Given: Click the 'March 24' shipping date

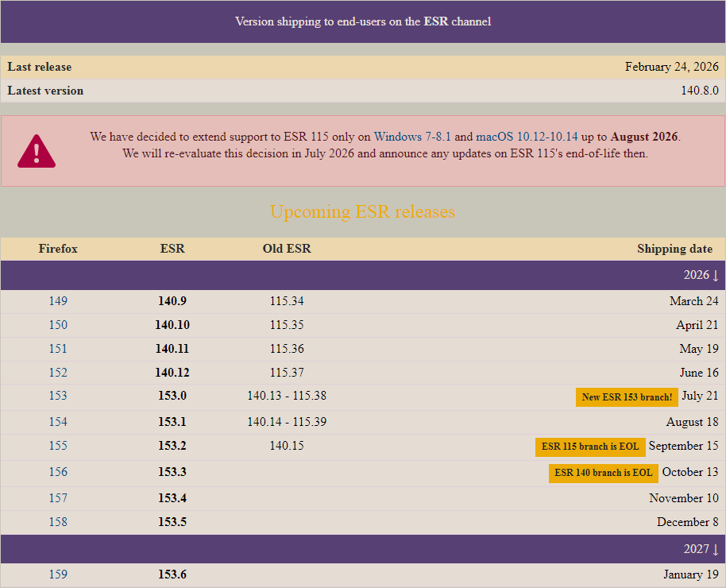Looking at the screenshot, I should pyautogui.click(x=693, y=301).
